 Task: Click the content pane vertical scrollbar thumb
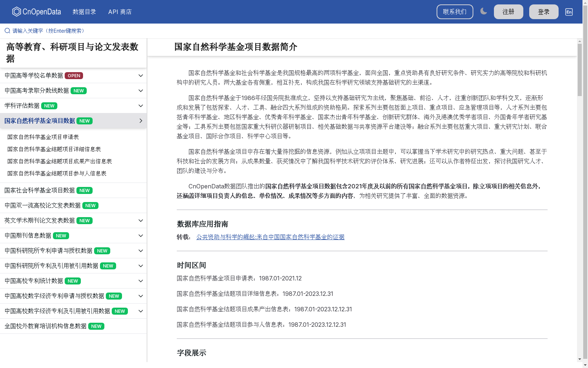[580, 70]
